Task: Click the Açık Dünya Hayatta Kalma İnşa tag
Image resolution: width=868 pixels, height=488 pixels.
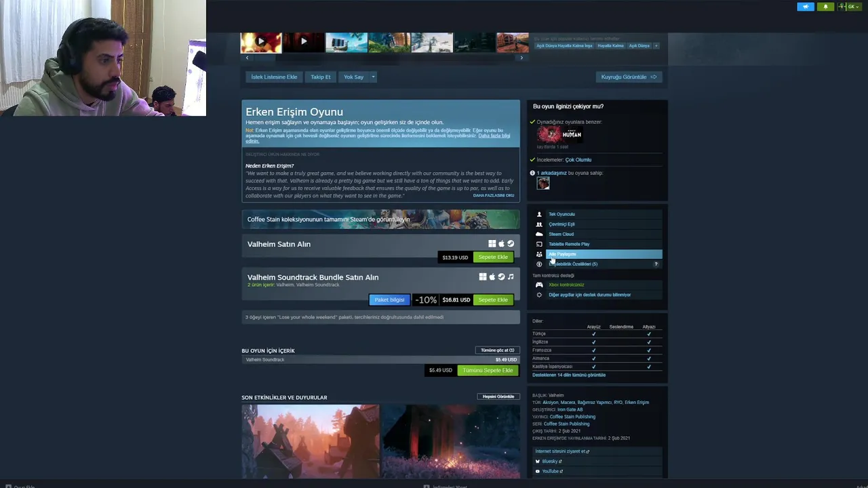Action: [x=564, y=45]
